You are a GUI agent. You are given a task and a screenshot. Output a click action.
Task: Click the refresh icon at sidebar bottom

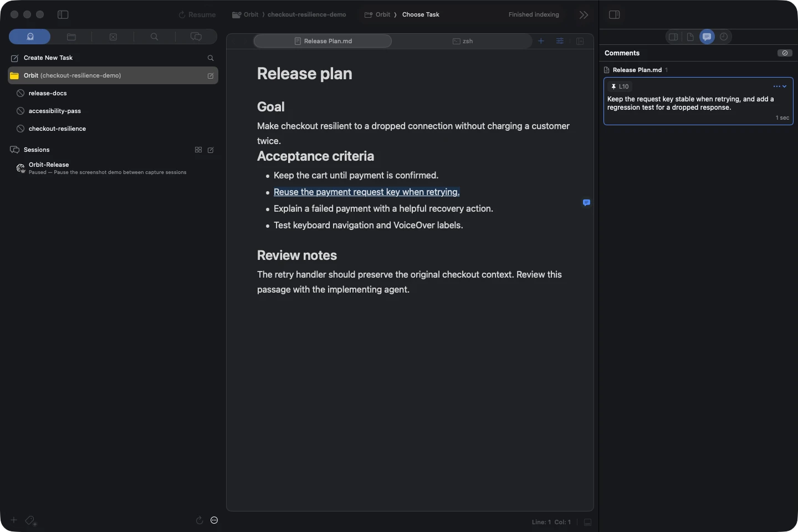(x=199, y=520)
